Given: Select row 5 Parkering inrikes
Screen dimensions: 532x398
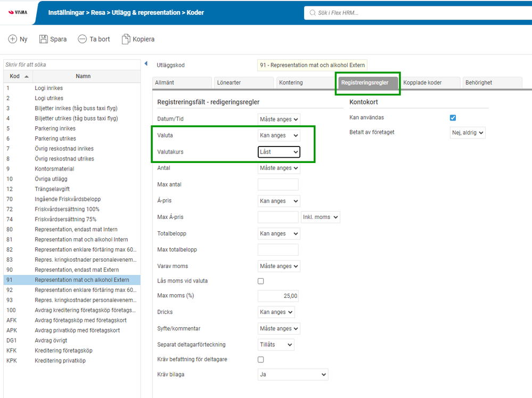Looking at the screenshot, I should pyautogui.click(x=72, y=128).
